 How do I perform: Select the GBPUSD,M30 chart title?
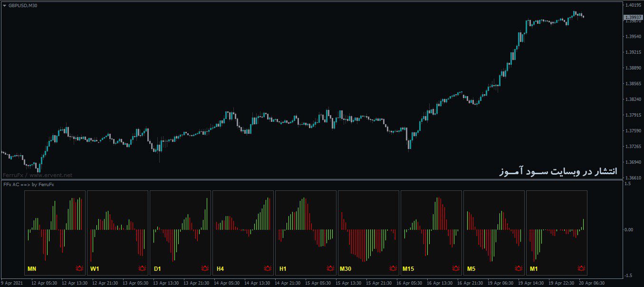tap(23, 5)
